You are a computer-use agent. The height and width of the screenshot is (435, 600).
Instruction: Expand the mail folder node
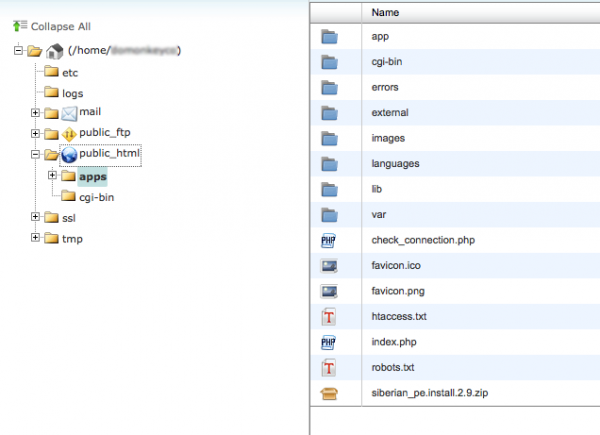click(x=36, y=113)
